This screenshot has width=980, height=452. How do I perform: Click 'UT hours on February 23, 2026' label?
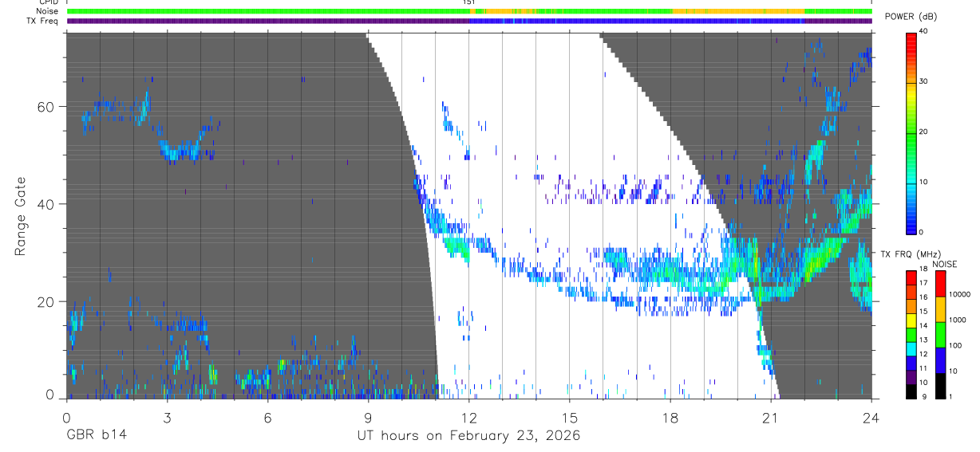click(x=468, y=436)
